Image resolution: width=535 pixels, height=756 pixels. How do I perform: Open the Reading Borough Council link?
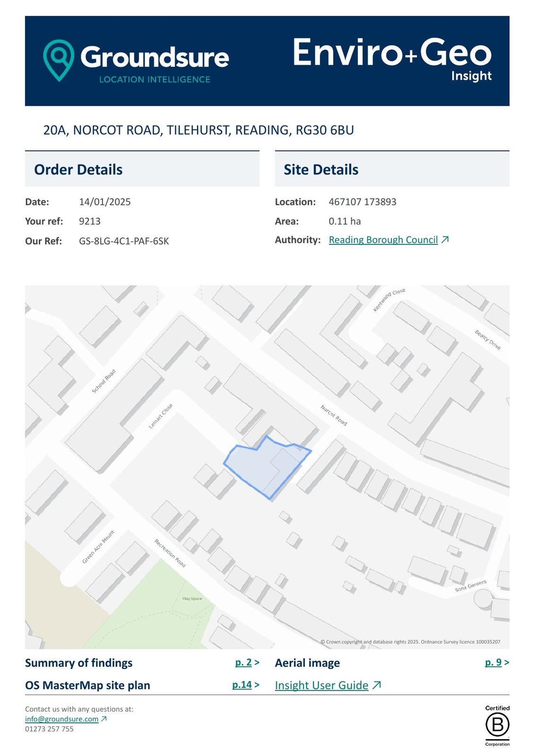383,240
